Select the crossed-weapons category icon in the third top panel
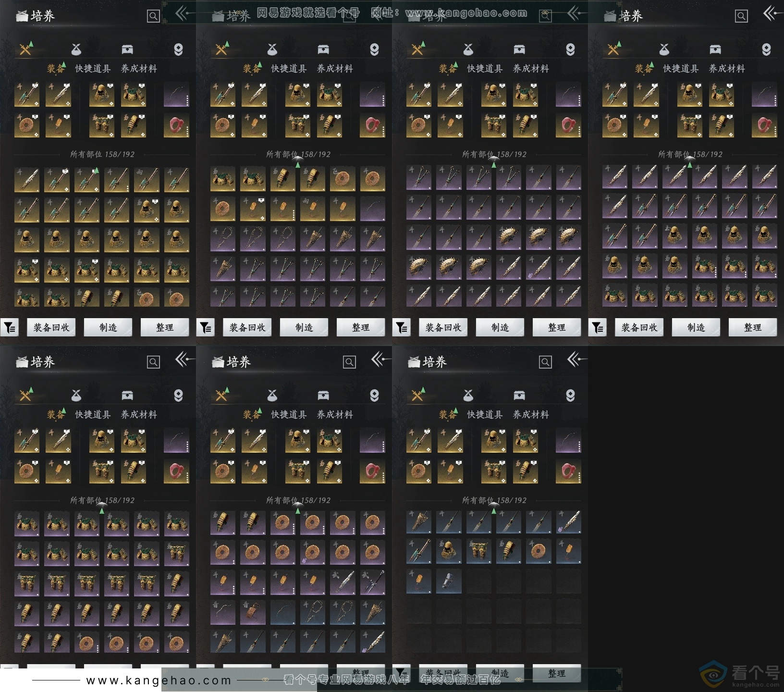The image size is (784, 692). pos(418,49)
